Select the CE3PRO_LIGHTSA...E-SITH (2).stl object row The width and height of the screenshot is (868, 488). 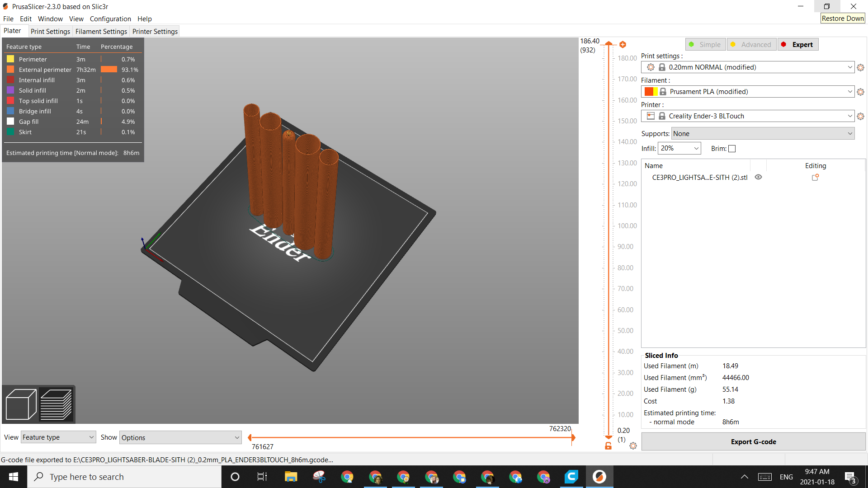(x=753, y=178)
